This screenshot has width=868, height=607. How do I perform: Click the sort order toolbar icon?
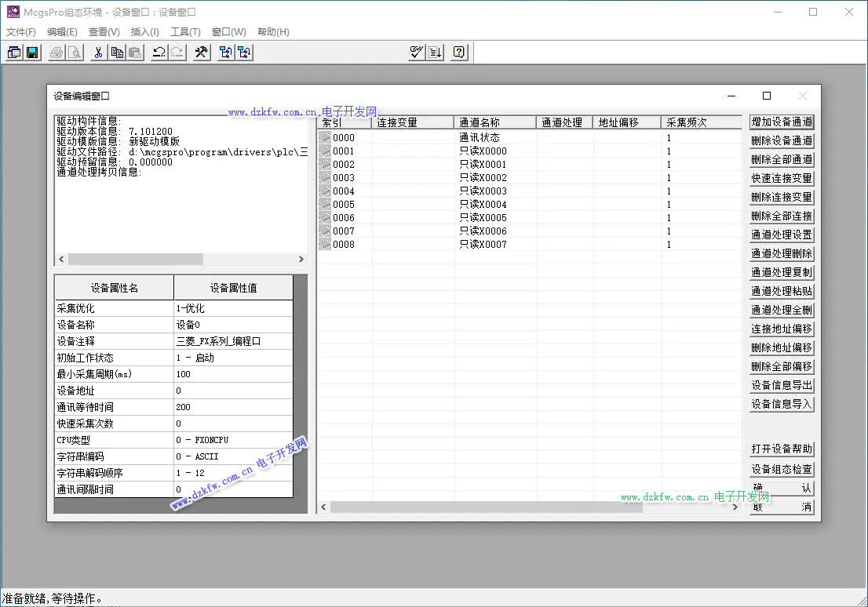pos(436,53)
